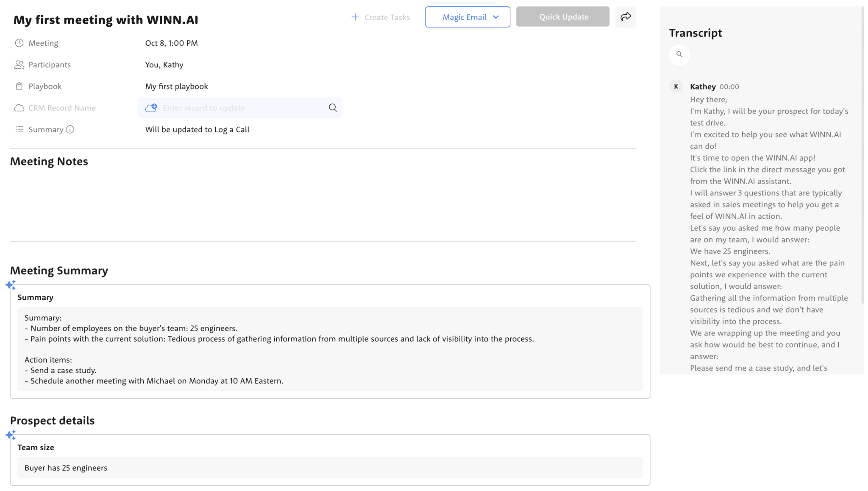Click the transcript timestamp 00:00
Image resolution: width=868 pixels, height=491 pixels.
(x=729, y=86)
